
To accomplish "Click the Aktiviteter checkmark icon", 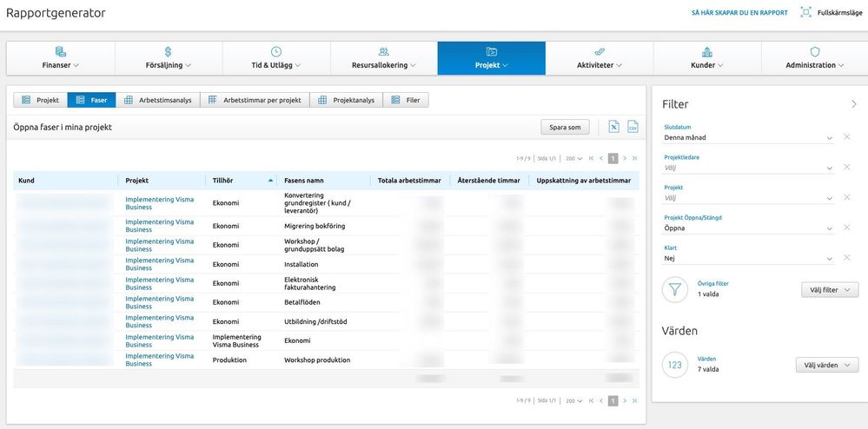I will [x=600, y=51].
